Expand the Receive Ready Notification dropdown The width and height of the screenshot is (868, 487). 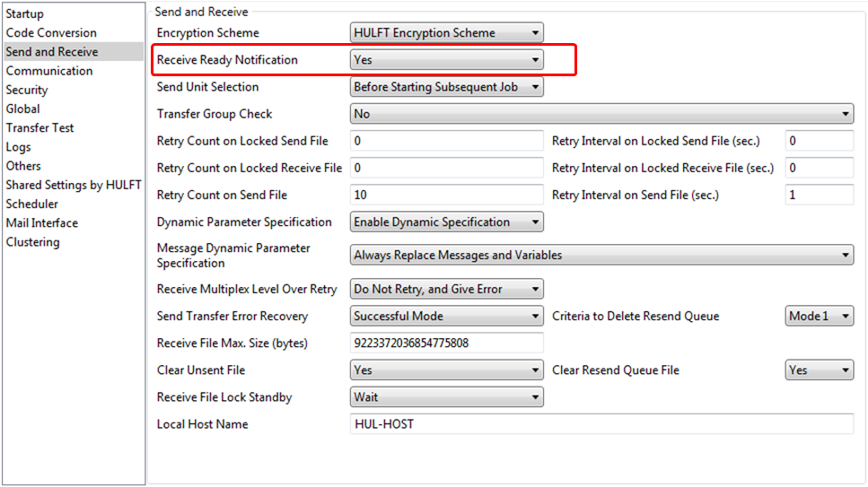coord(446,60)
